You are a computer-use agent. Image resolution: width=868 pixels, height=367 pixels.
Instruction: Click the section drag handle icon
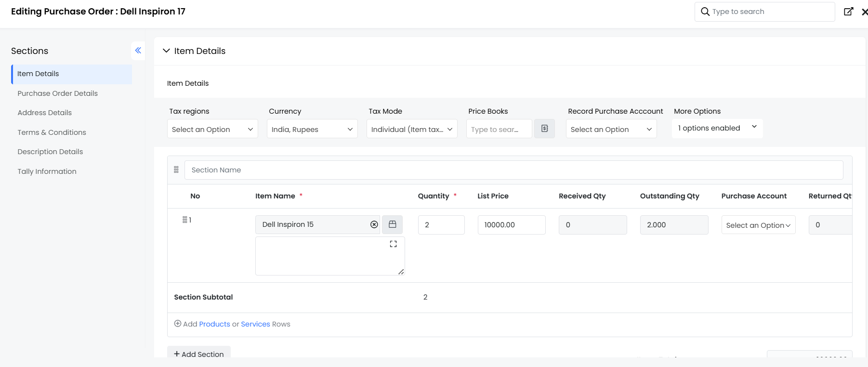[176, 170]
